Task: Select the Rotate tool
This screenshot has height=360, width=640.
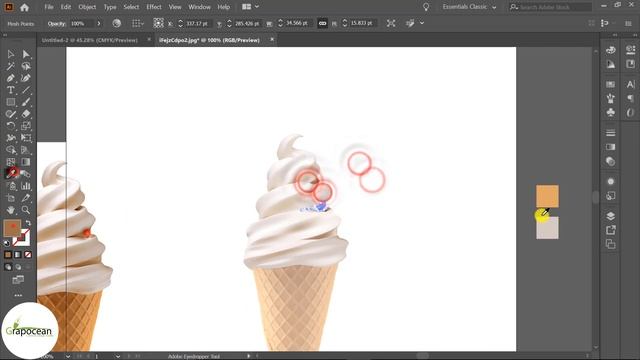Action: tap(11, 126)
